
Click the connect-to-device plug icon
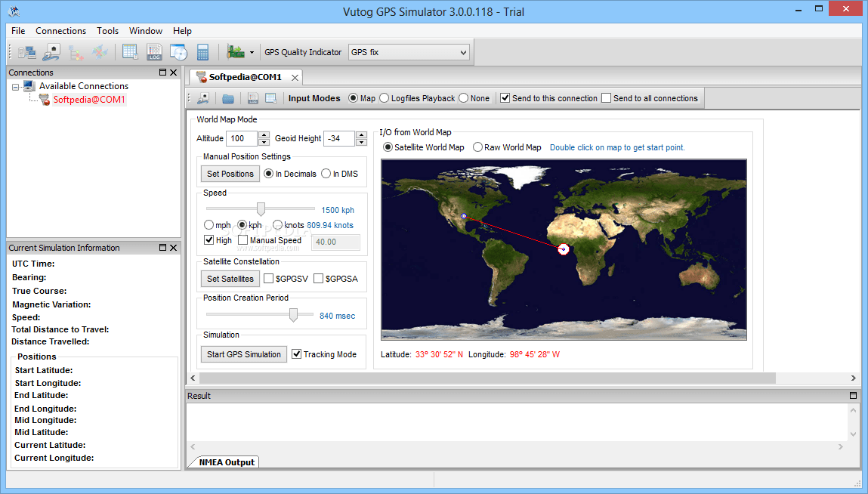pyautogui.click(x=51, y=52)
